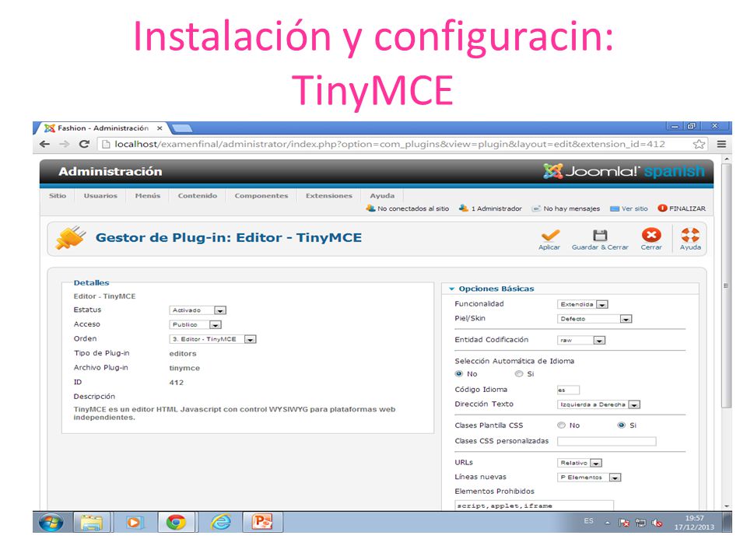
Task: Click the Guardar & Cerrar floppy icon
Action: [x=600, y=235]
